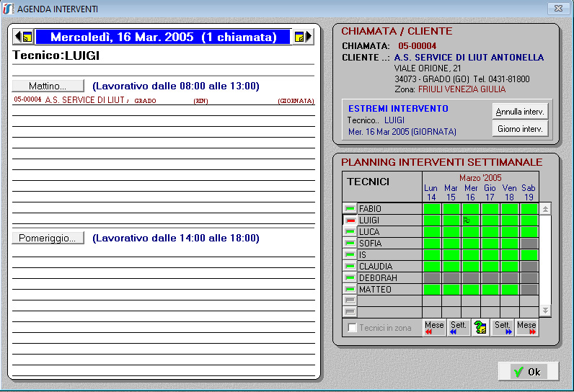This screenshot has height=392, width=574.
Task: Select SOFIA's green technician indicator icon
Action: [x=350, y=244]
